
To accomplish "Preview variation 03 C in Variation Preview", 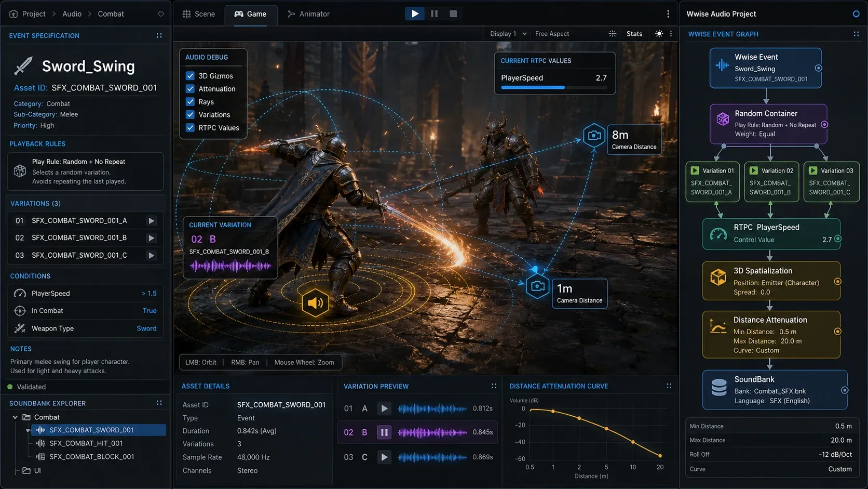I will (x=384, y=457).
